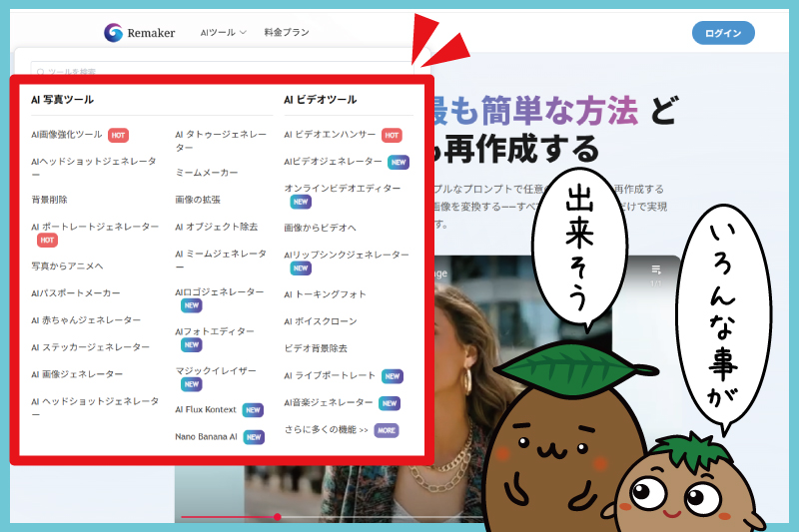Click the Remaker logo icon

click(114, 33)
